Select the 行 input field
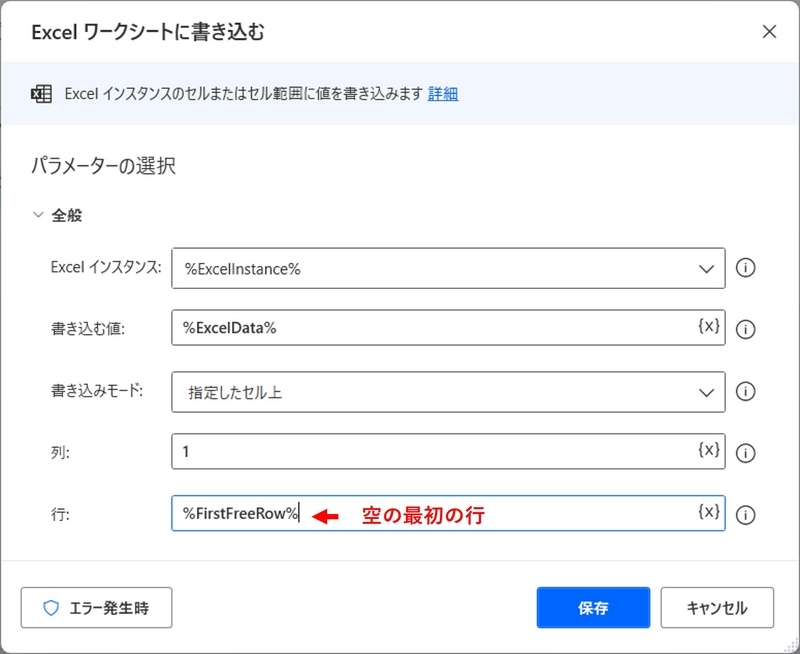 click(400, 514)
